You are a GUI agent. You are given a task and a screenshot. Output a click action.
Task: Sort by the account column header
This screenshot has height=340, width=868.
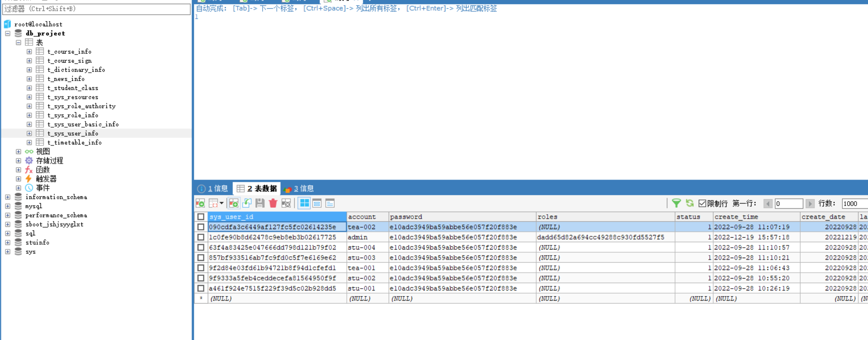pos(367,217)
